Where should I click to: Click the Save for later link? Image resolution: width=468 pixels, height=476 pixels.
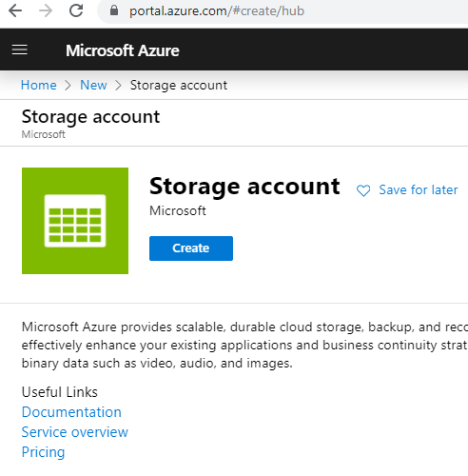point(419,189)
